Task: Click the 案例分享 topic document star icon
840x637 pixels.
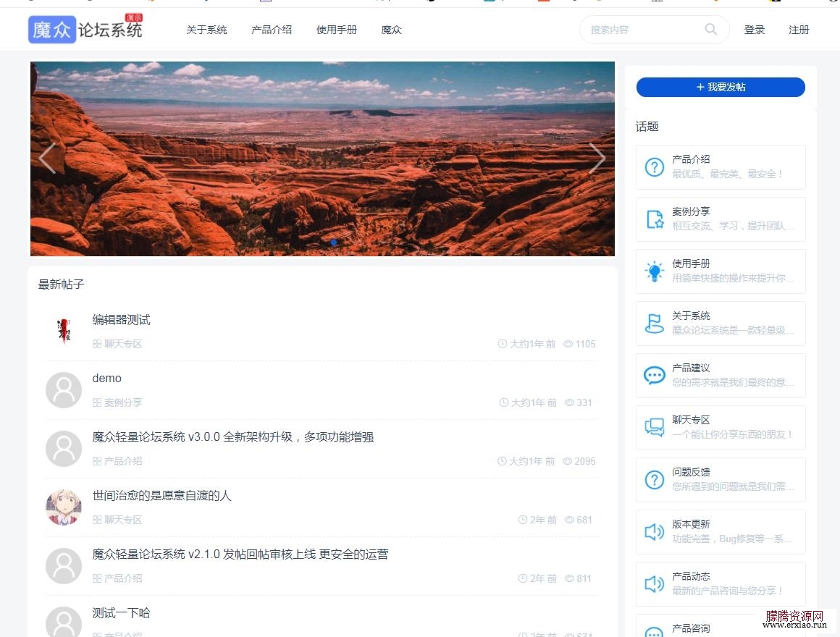Action: pyautogui.click(x=654, y=219)
